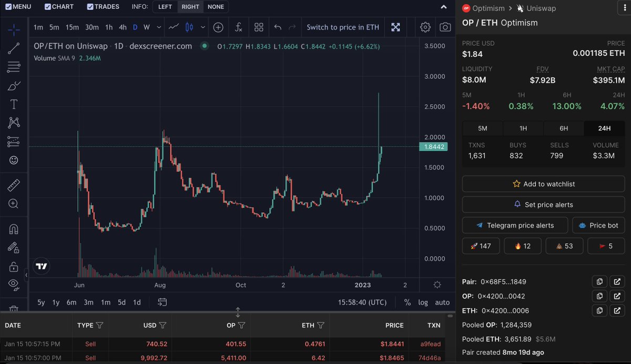This screenshot has width=631, height=364.
Task: Select the 24H stats tab
Action: pos(604,128)
